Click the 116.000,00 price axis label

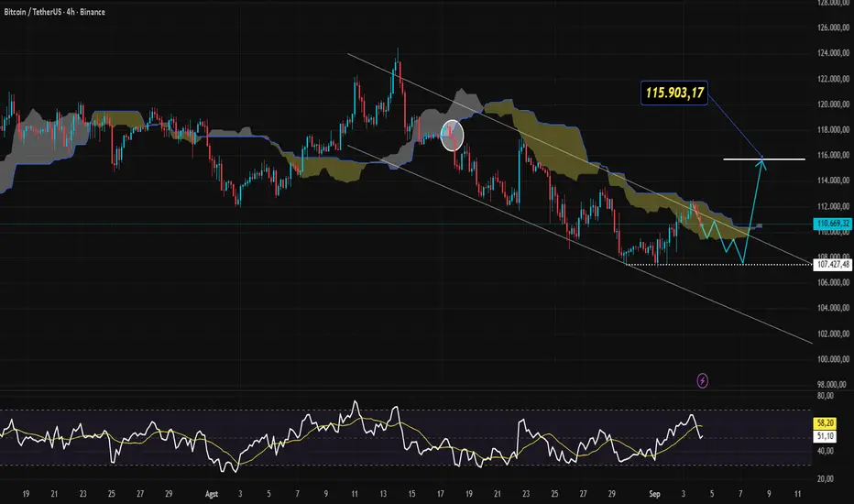coord(833,155)
